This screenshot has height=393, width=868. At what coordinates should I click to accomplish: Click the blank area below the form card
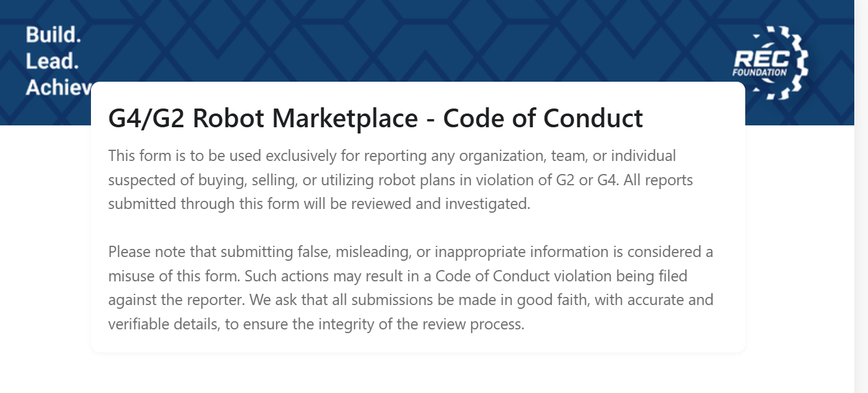(417, 373)
